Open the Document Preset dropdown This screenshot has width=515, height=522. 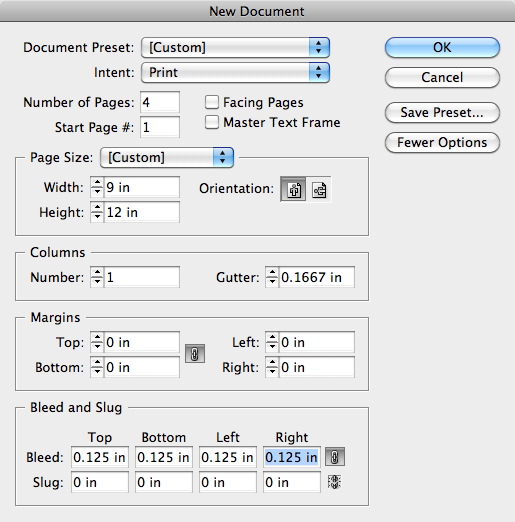(x=235, y=47)
